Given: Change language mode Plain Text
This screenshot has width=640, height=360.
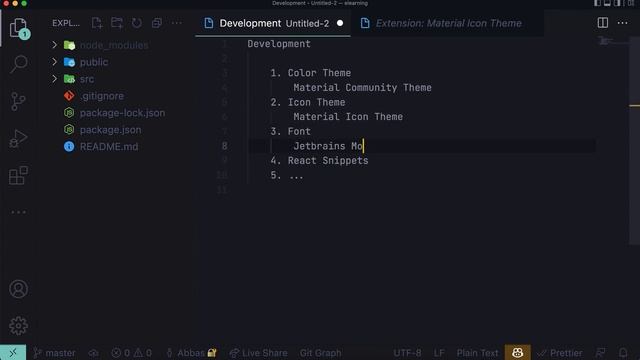Looking at the screenshot, I should pos(477,353).
